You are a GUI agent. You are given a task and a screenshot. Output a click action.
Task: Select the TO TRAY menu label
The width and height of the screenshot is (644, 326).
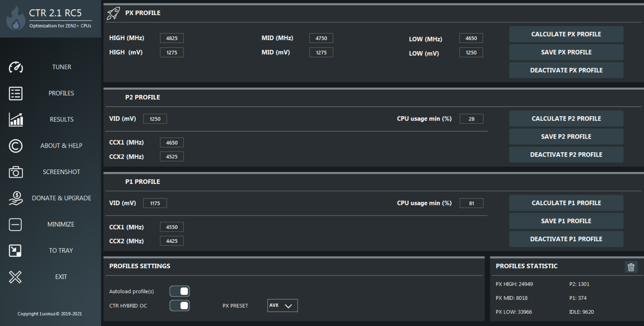click(61, 250)
